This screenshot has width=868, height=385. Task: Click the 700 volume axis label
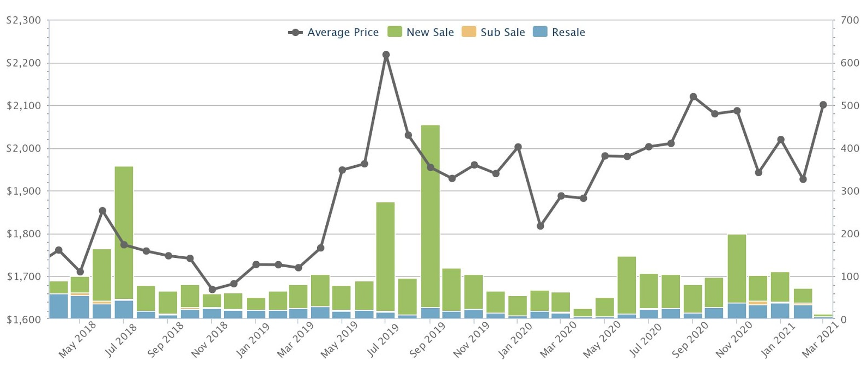(x=850, y=20)
